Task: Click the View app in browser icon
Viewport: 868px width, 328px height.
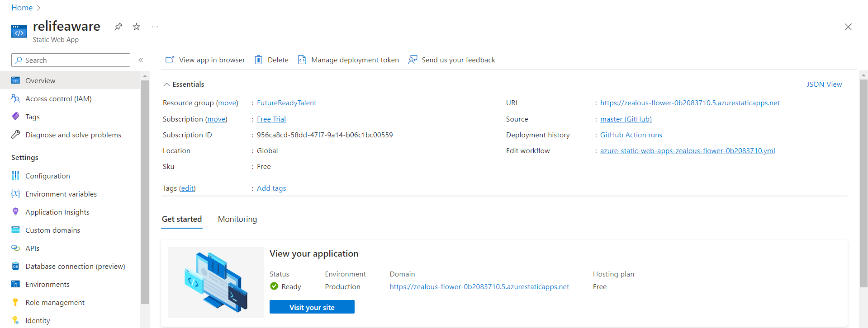Action: (x=170, y=60)
